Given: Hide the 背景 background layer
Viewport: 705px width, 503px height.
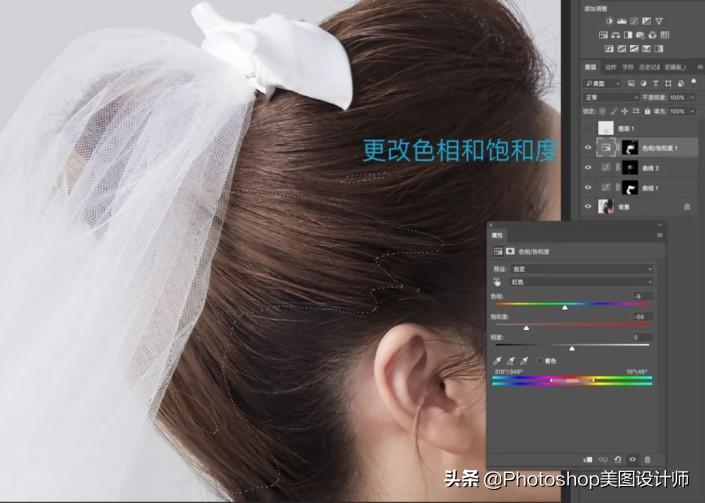Looking at the screenshot, I should (587, 207).
